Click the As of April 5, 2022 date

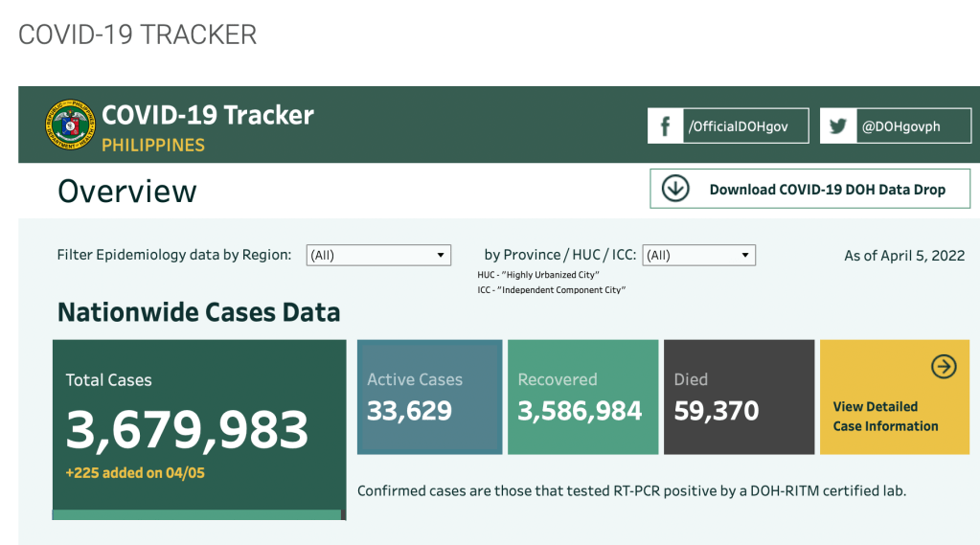click(904, 256)
